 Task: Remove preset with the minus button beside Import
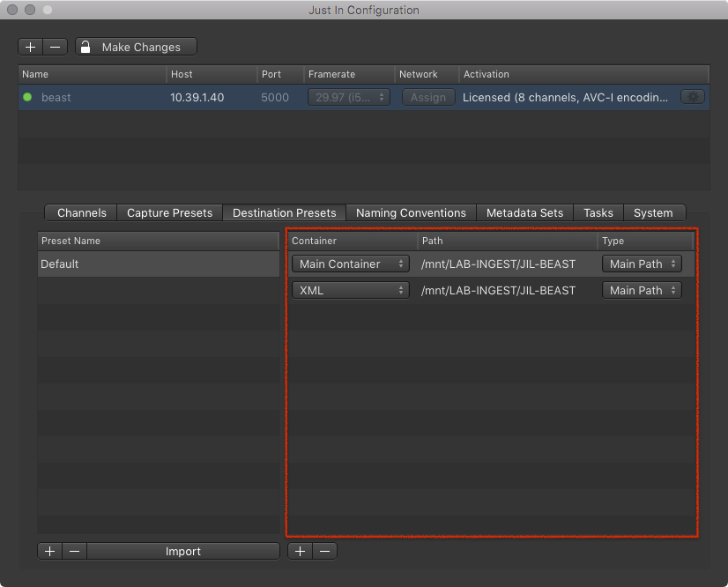pyautogui.click(x=75, y=551)
